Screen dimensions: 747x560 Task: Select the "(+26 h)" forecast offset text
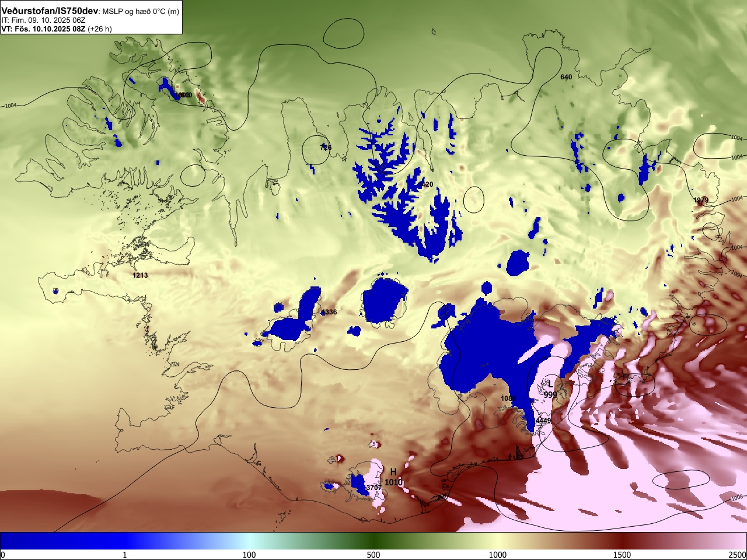click(100, 29)
